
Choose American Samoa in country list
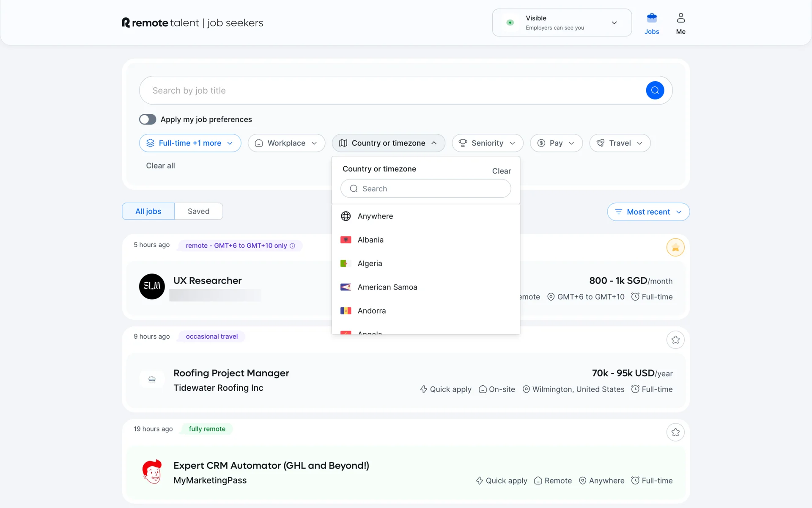coord(387,287)
